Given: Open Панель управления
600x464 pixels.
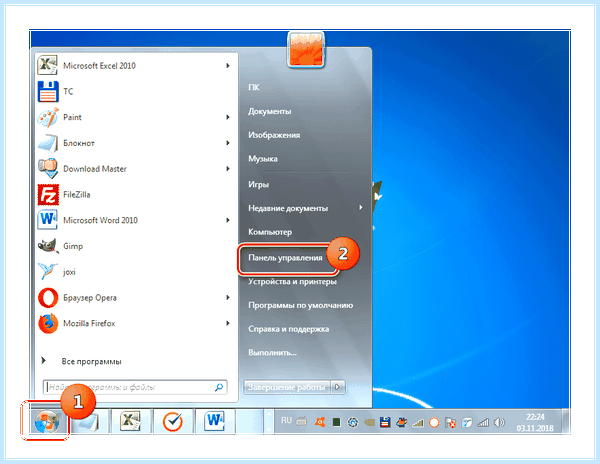Looking at the screenshot, I should 285,258.
